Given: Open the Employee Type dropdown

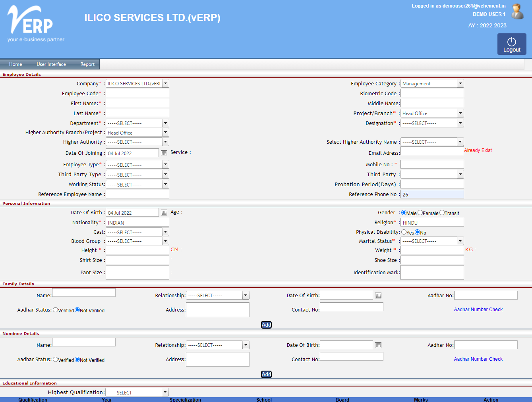Looking at the screenshot, I should [137, 164].
